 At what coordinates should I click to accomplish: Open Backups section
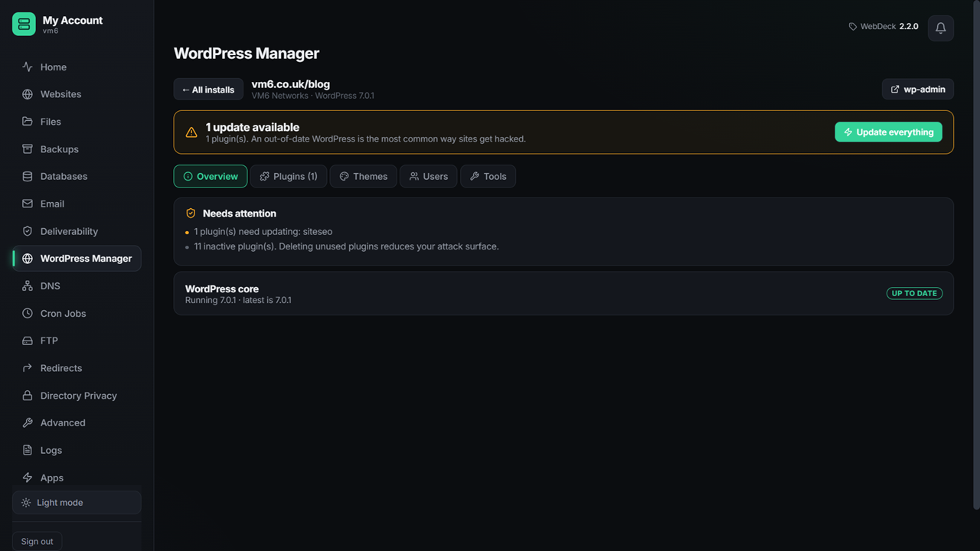click(77, 149)
